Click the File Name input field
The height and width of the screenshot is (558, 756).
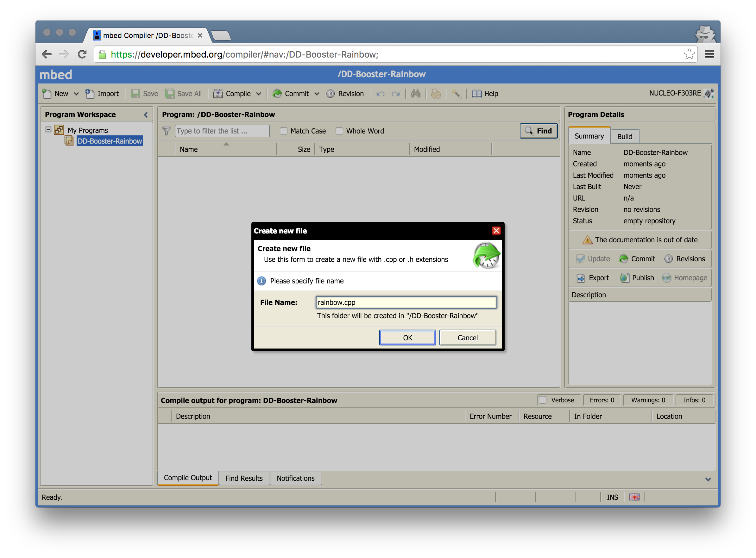[406, 302]
